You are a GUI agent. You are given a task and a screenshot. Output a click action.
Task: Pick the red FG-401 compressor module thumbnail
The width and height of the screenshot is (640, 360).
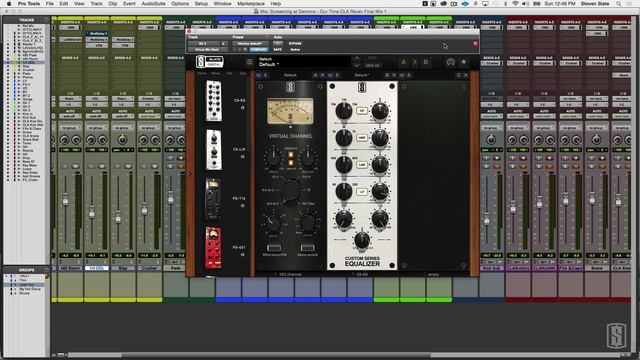tap(213, 248)
